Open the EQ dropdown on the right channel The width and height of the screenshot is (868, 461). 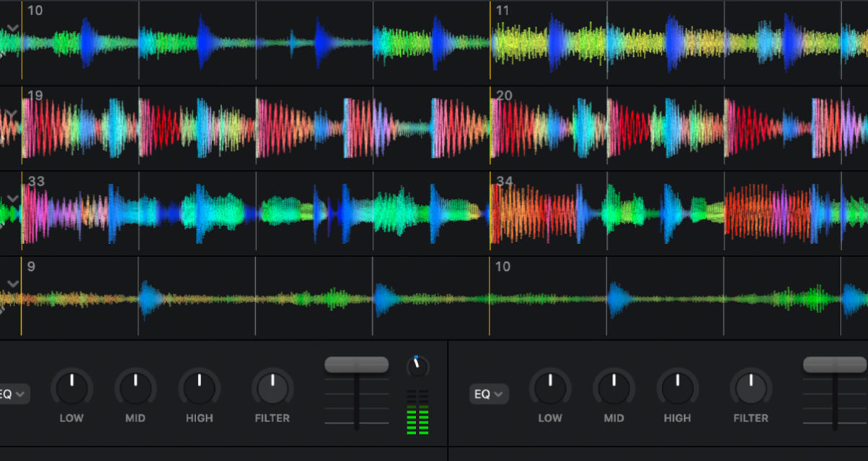pos(489,394)
